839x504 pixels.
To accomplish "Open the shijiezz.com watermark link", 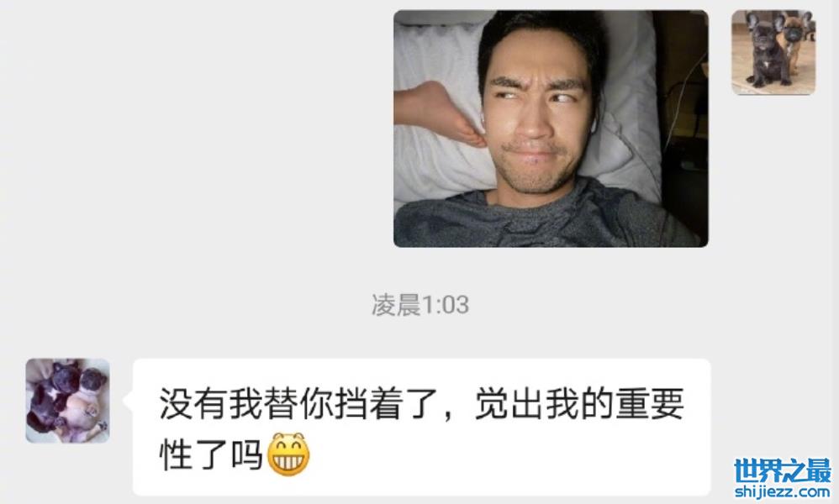I will coord(783,491).
